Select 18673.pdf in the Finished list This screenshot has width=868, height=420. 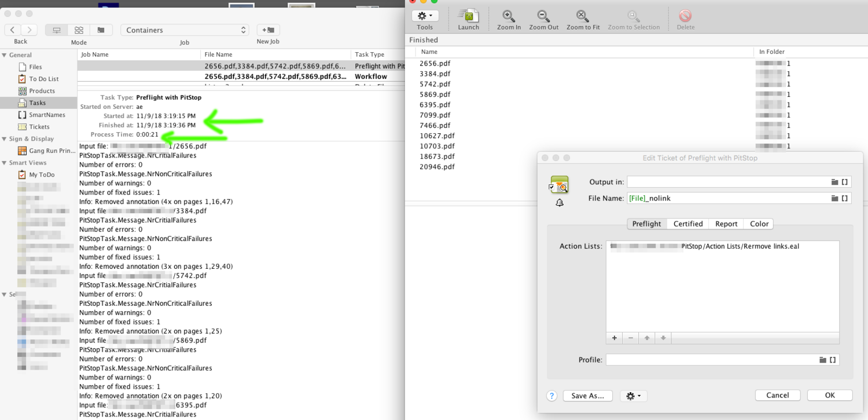[437, 156]
